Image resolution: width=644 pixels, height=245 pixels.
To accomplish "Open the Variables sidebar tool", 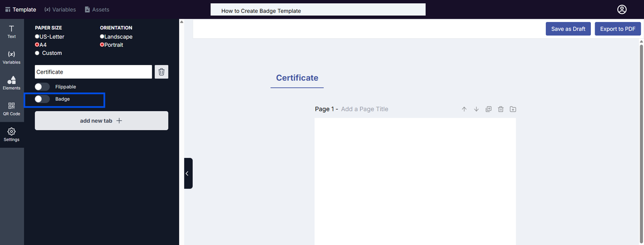I will click(11, 57).
